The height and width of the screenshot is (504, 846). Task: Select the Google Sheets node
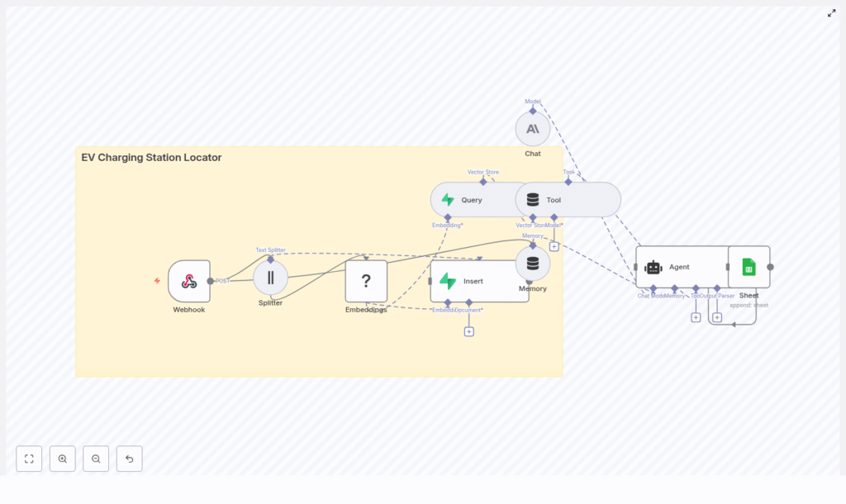click(x=748, y=266)
